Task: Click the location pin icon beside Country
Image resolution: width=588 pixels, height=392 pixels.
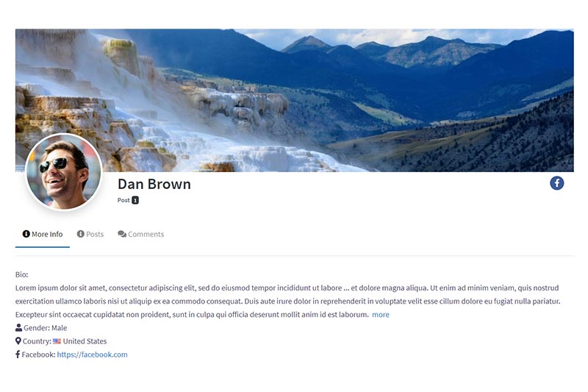Action: [18, 341]
